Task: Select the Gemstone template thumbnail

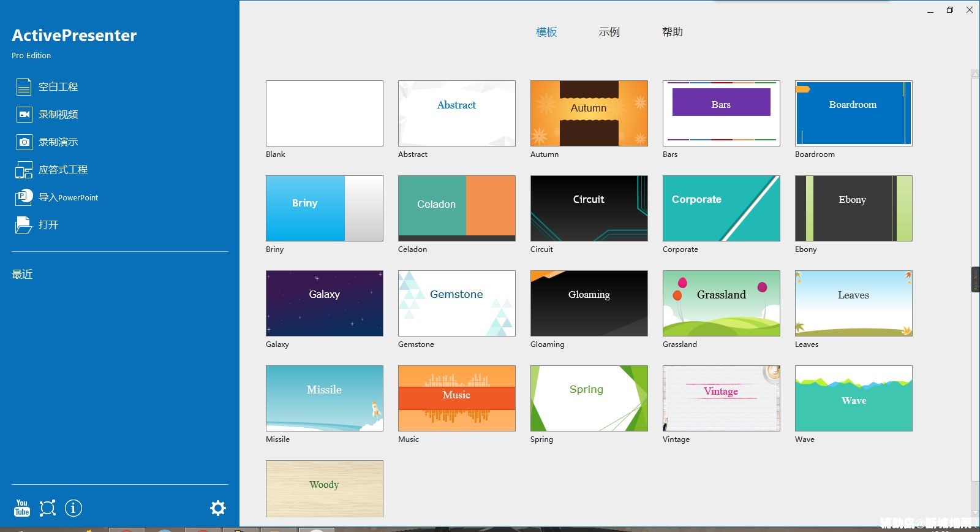Action: (457, 303)
